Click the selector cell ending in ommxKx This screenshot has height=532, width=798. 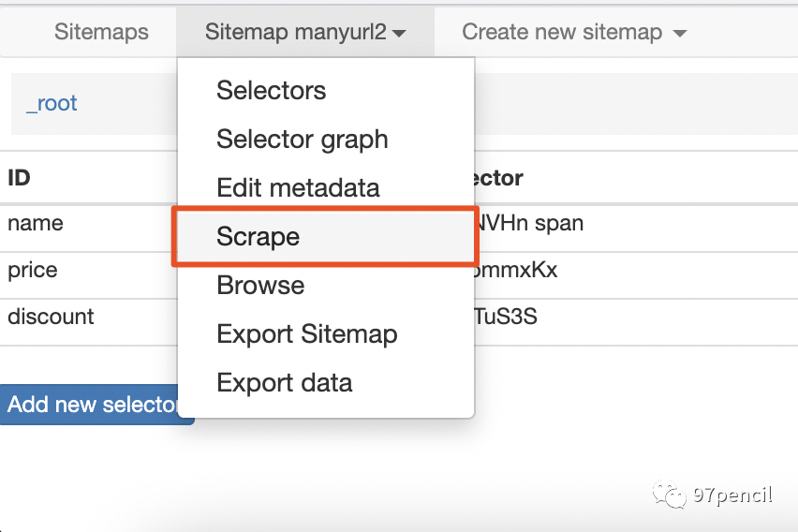[x=517, y=271]
